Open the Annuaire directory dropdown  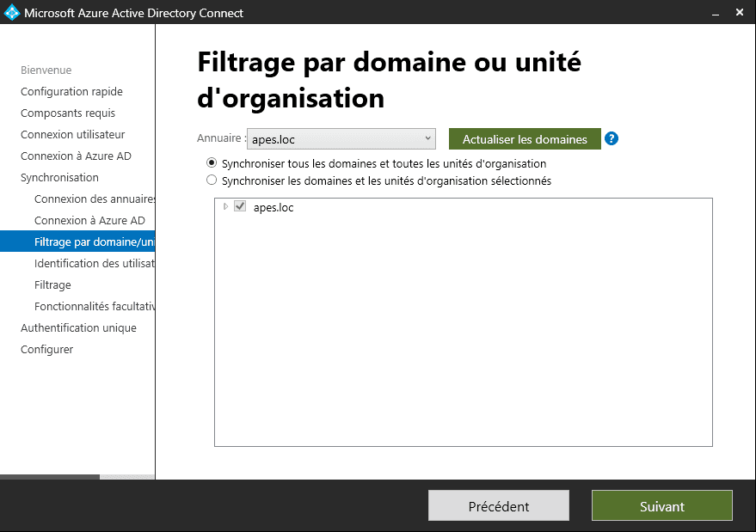341,139
